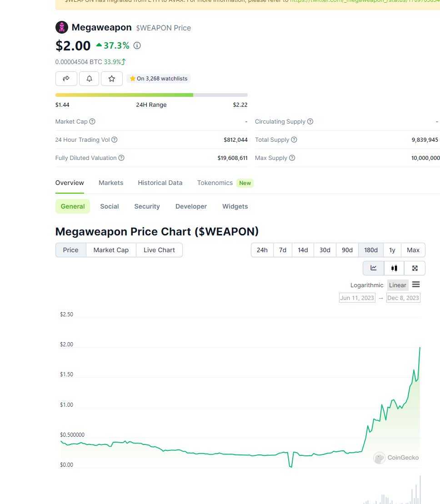Switch to candlestick chart icon
This screenshot has height=504, width=440.
(x=394, y=268)
